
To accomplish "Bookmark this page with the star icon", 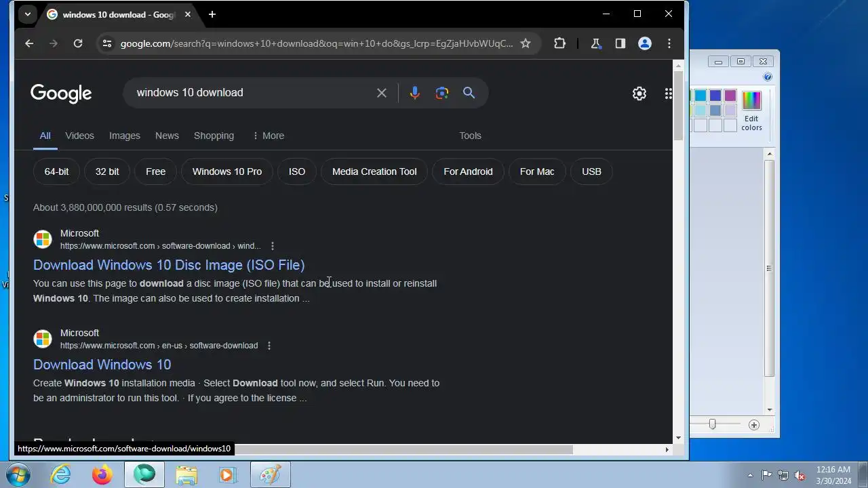I will [x=526, y=43].
